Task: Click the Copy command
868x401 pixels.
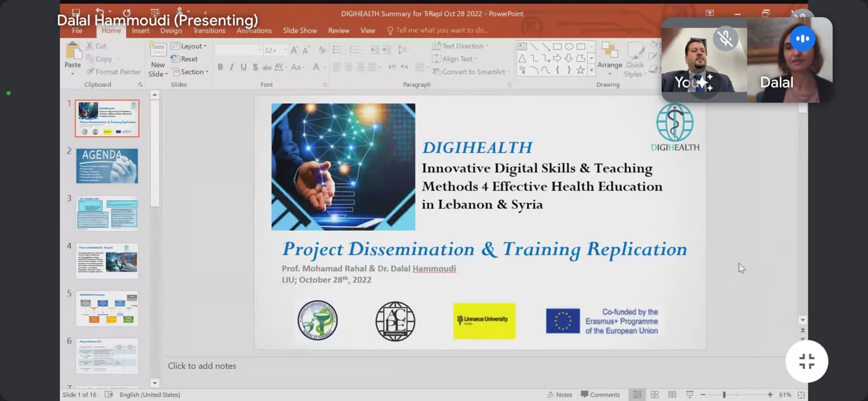Action: pyautogui.click(x=99, y=59)
